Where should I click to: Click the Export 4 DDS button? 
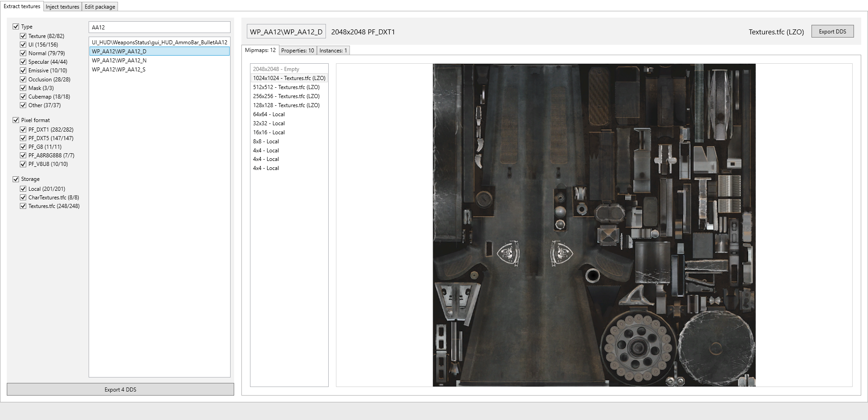click(x=120, y=389)
